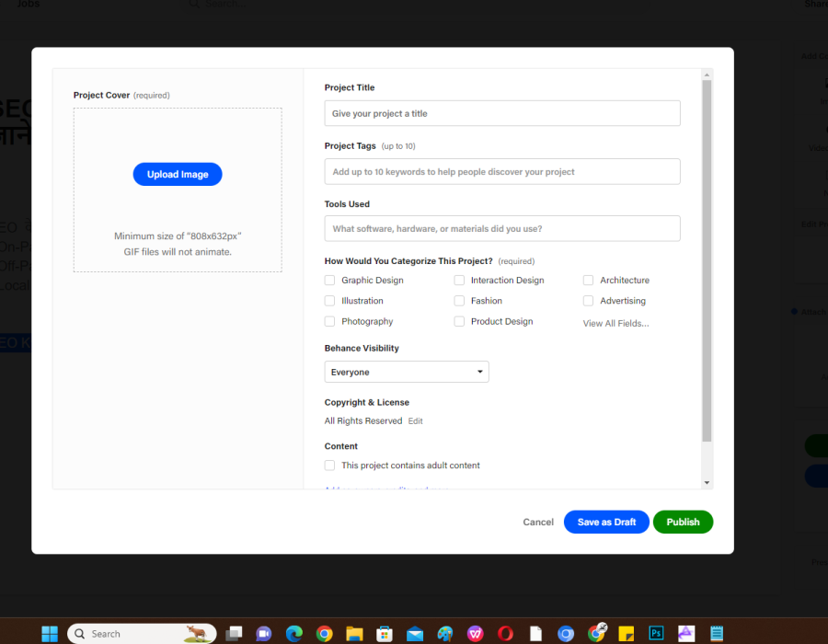Screen dimensions: 828x644
Task: Expand View All Fields list
Action: pyautogui.click(x=615, y=323)
